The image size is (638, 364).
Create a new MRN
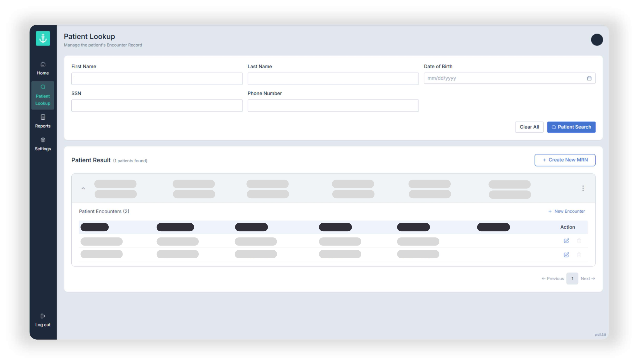[565, 160]
